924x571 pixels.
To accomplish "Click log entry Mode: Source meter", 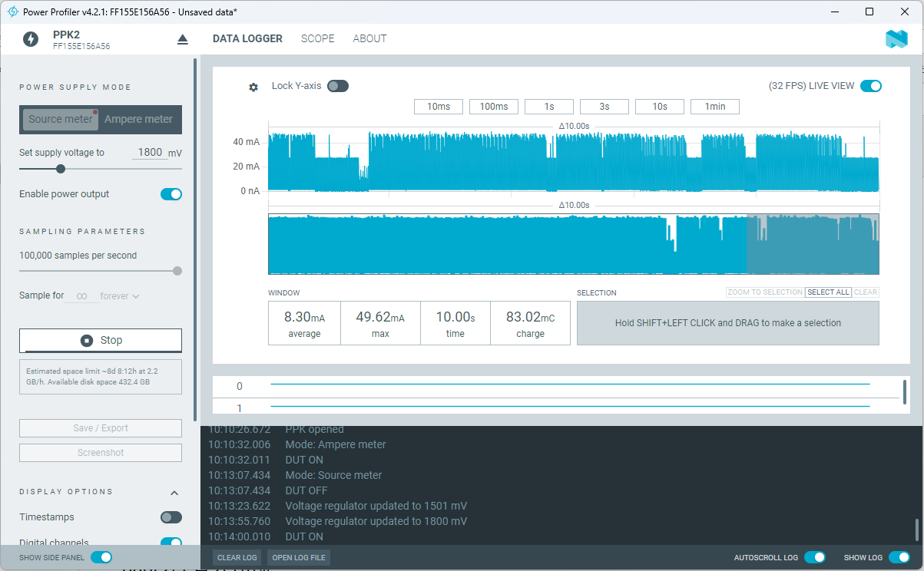I will click(333, 475).
